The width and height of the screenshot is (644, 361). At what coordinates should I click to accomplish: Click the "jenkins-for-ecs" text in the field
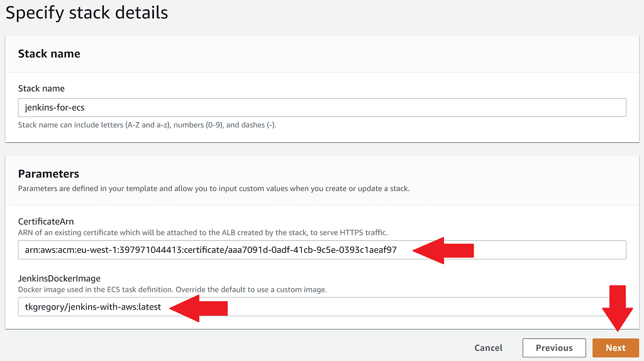[55, 108]
